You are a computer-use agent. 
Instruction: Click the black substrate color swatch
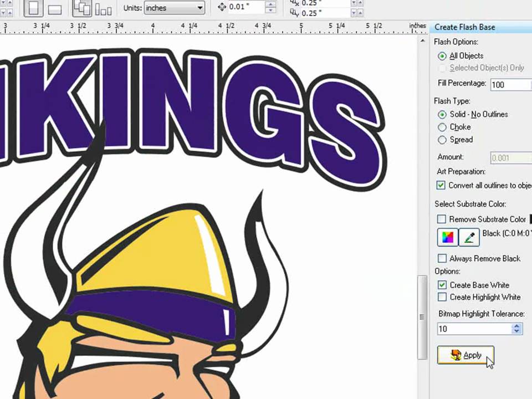(x=530, y=219)
